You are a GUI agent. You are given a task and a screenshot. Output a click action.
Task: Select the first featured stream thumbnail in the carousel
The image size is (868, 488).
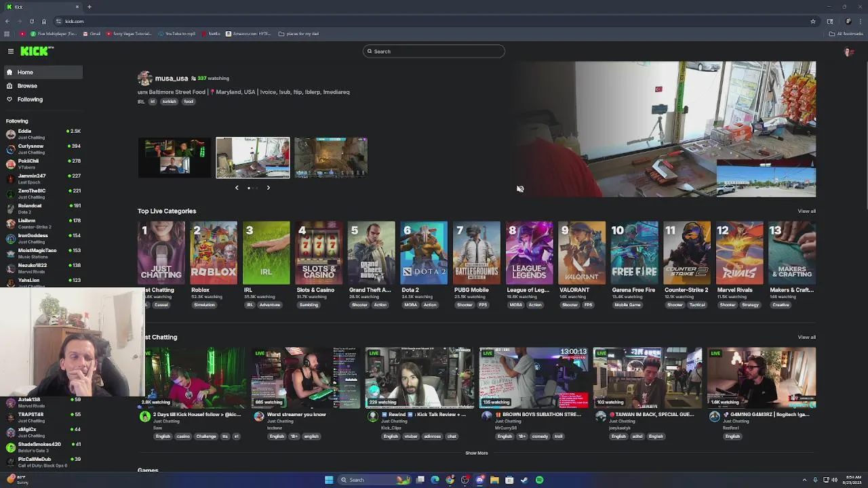[x=174, y=158]
